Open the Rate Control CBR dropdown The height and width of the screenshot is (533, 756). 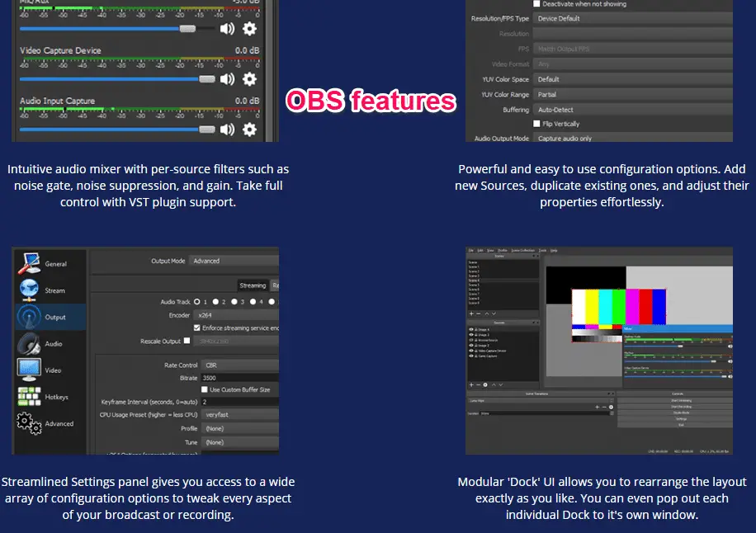(x=240, y=365)
